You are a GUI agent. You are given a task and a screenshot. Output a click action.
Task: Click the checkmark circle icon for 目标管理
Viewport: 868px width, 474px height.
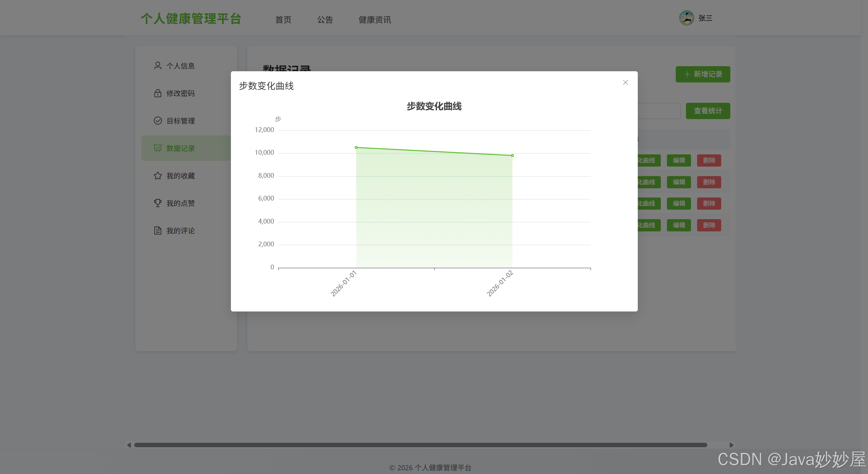pyautogui.click(x=158, y=121)
